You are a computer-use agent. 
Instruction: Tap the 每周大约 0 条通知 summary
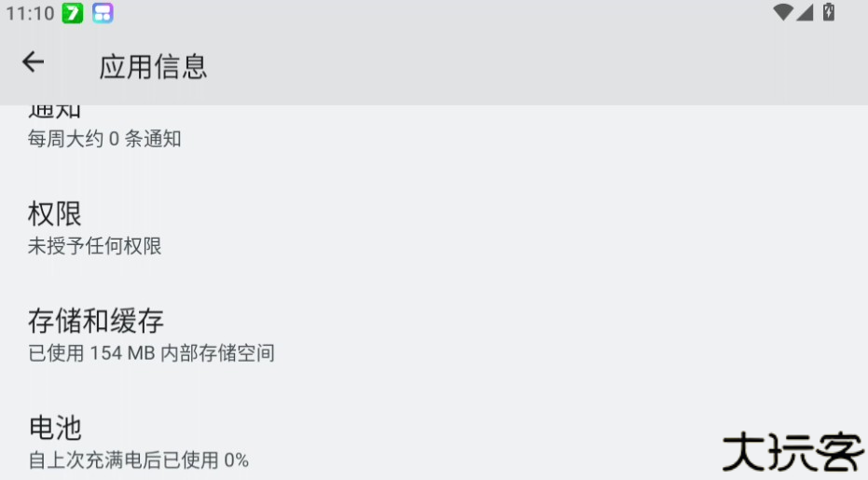(x=104, y=139)
